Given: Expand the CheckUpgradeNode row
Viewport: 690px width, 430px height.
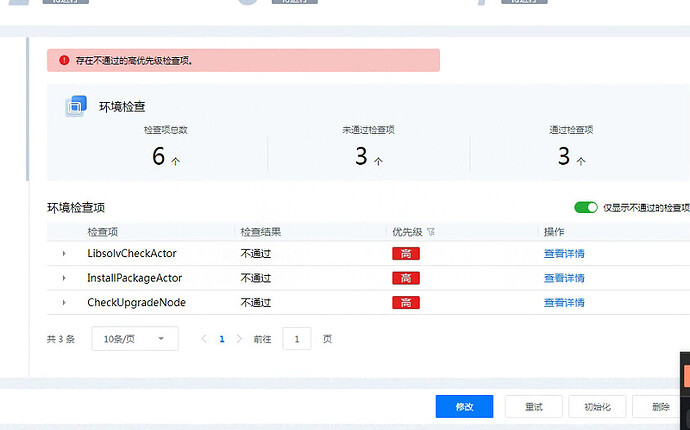Looking at the screenshot, I should pyautogui.click(x=64, y=302).
